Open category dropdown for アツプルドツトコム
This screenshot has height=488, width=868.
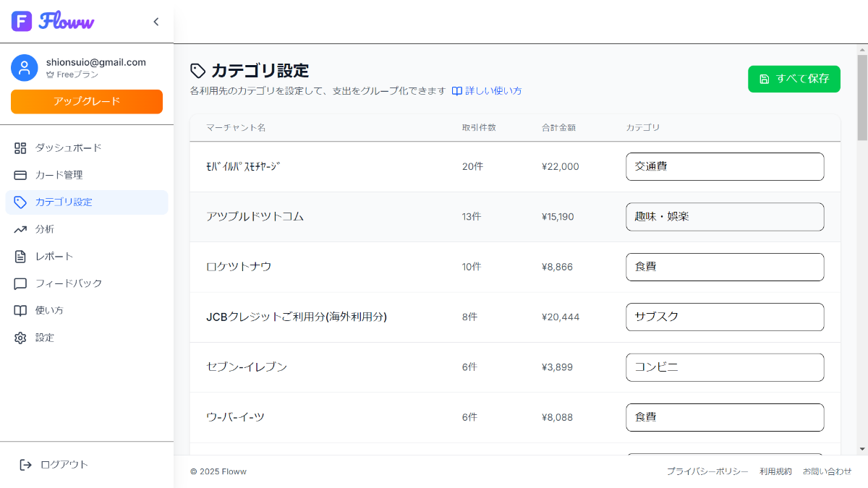tap(724, 217)
